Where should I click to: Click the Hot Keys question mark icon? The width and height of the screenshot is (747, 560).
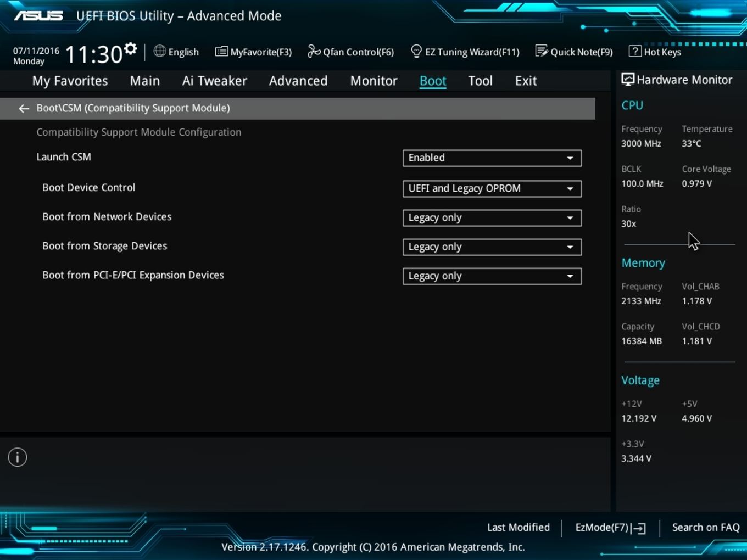(x=635, y=51)
